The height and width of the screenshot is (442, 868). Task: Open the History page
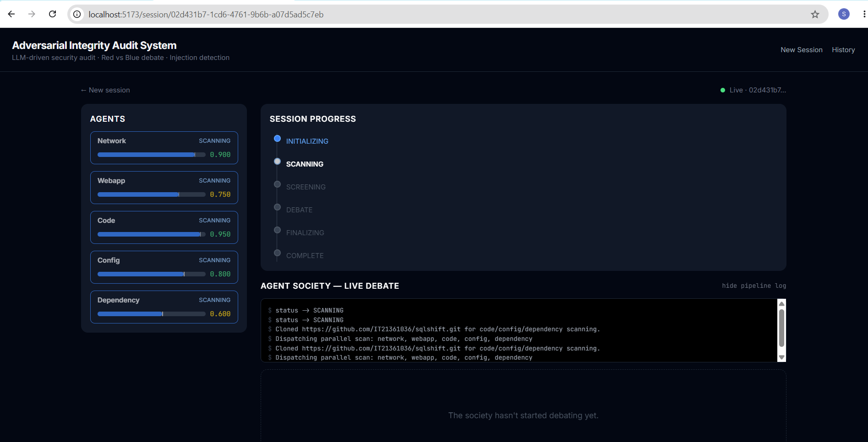click(843, 50)
